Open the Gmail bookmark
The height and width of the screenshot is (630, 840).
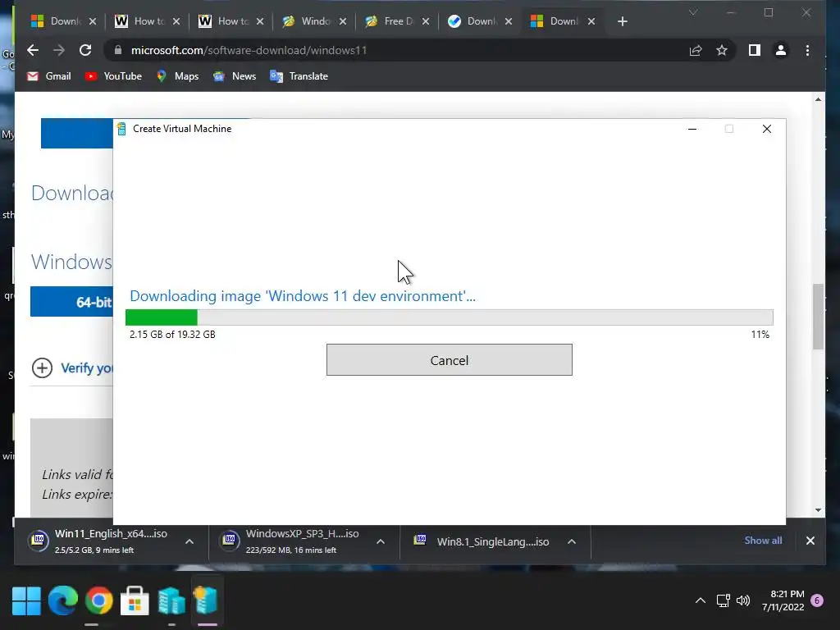click(x=49, y=76)
